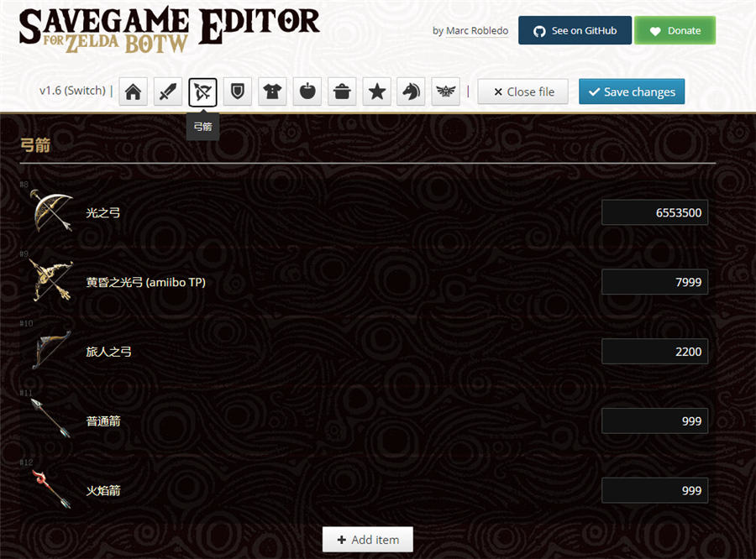Focus the 光之弓 durability field
The image size is (756, 559).
654,212
